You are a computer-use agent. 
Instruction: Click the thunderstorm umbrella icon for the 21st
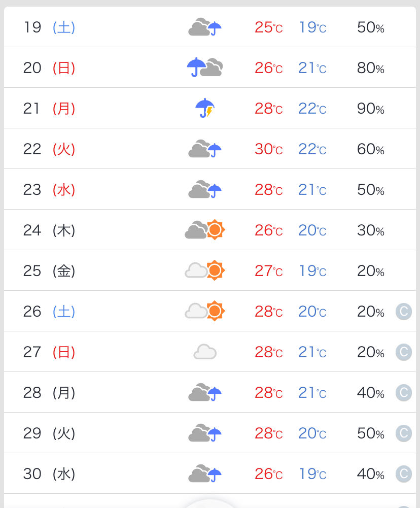[x=205, y=108]
